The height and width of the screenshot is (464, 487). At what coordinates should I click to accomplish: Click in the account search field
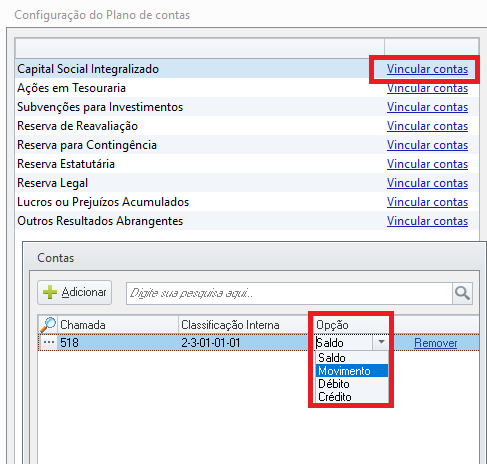pyautogui.click(x=289, y=293)
